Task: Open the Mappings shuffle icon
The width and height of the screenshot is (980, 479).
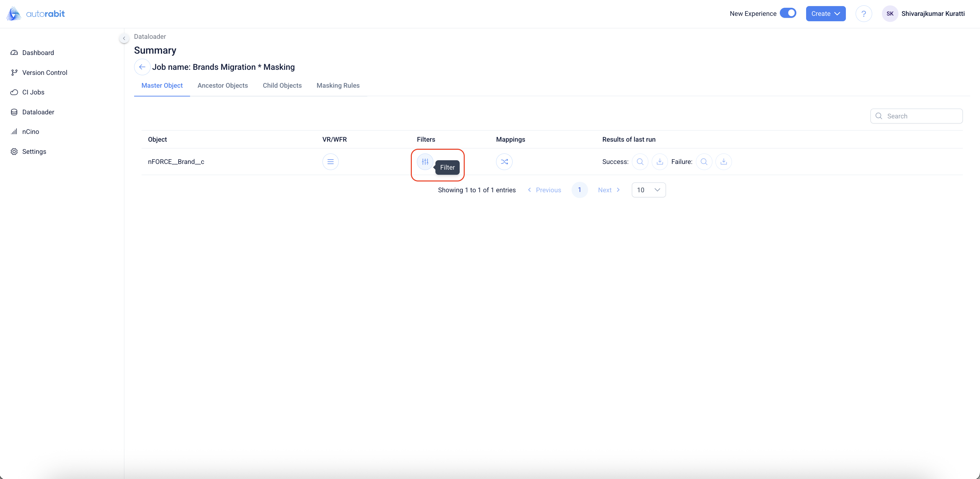Action: click(504, 162)
